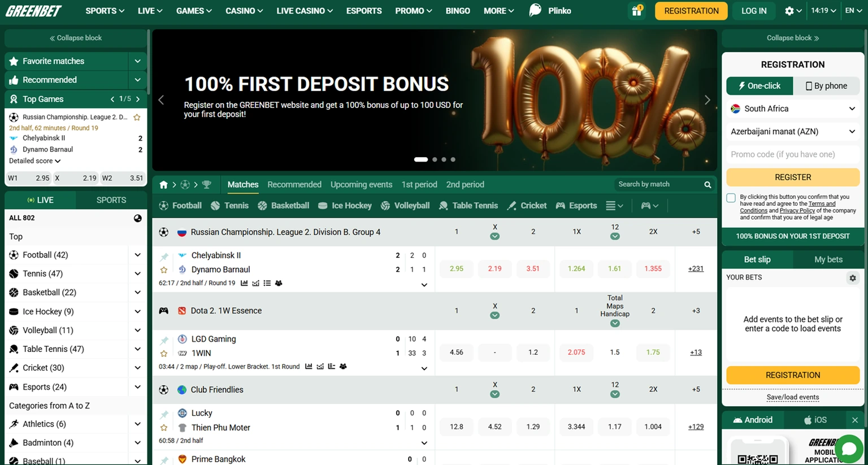Filter matches by Table Tennis
The height and width of the screenshot is (465, 868).
click(x=468, y=206)
